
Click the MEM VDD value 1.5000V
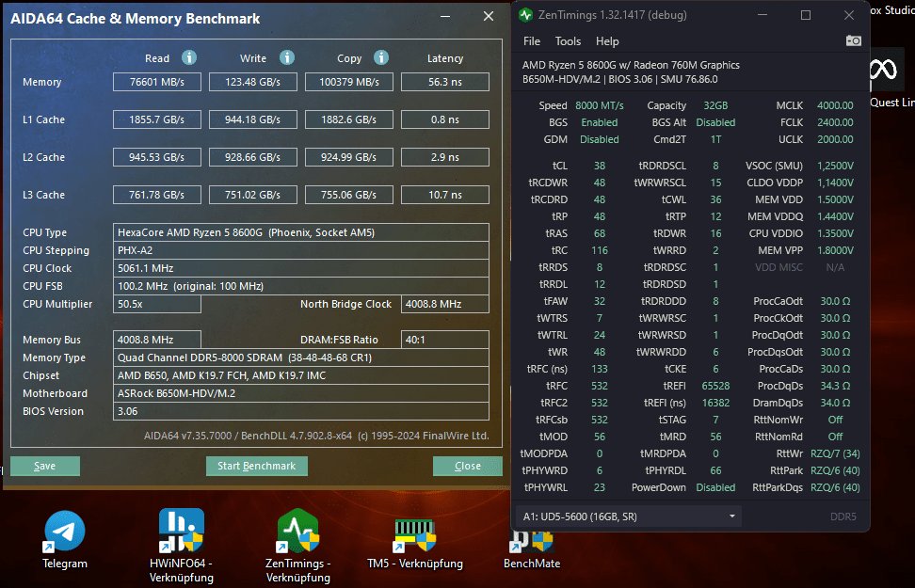pyautogui.click(x=835, y=199)
